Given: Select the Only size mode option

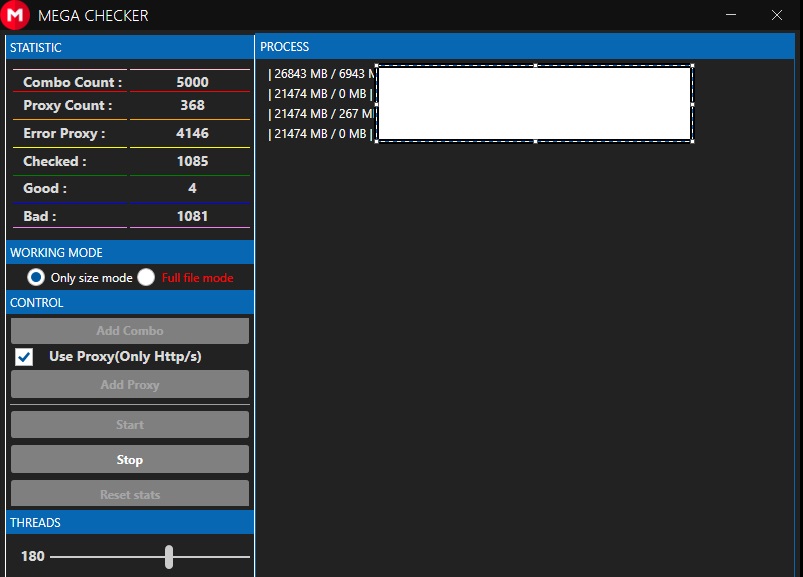Looking at the screenshot, I should point(36,277).
